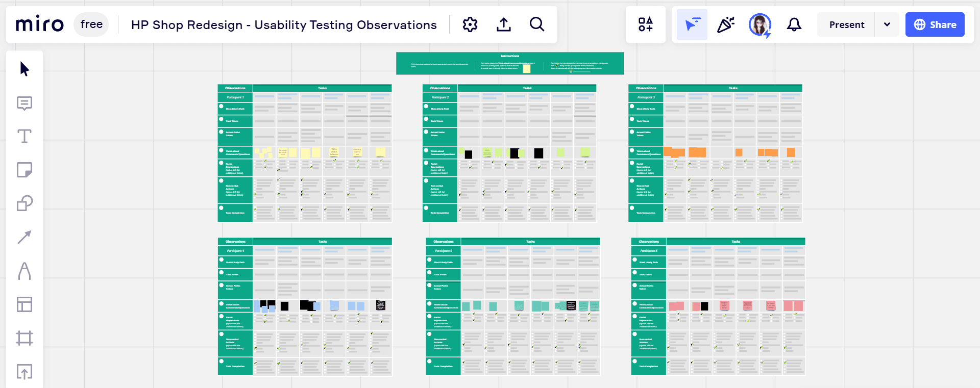The height and width of the screenshot is (388, 980).
Task: Click Facial Expressions label in Participant 5 frame
Action: click(442, 322)
